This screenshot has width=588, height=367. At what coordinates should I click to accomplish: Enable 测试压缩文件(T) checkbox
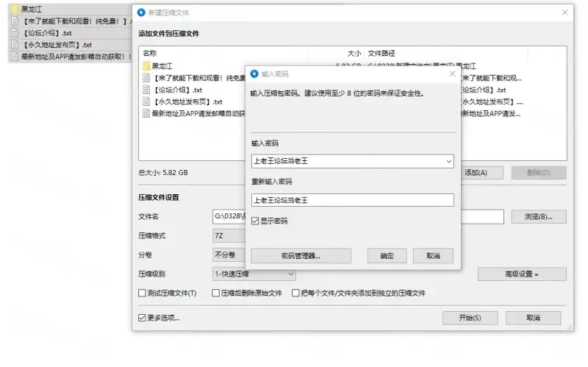142,293
